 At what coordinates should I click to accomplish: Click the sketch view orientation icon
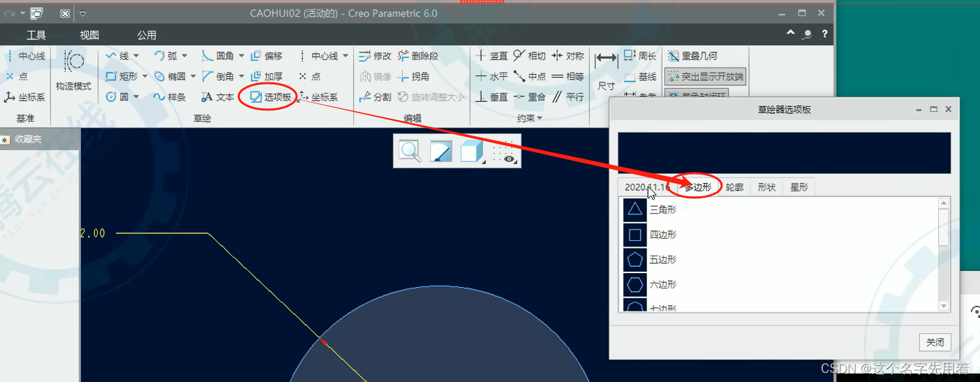pos(441,151)
